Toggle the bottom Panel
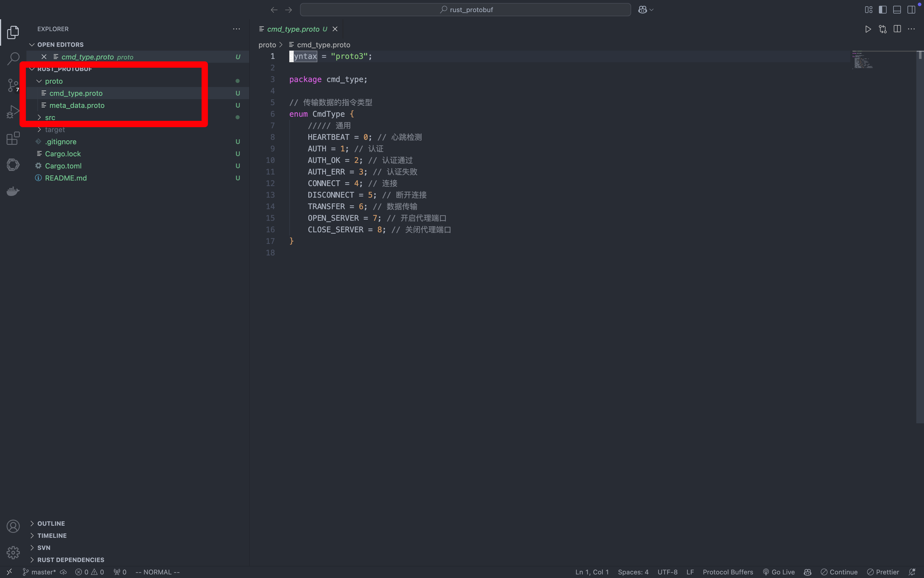 tap(897, 10)
